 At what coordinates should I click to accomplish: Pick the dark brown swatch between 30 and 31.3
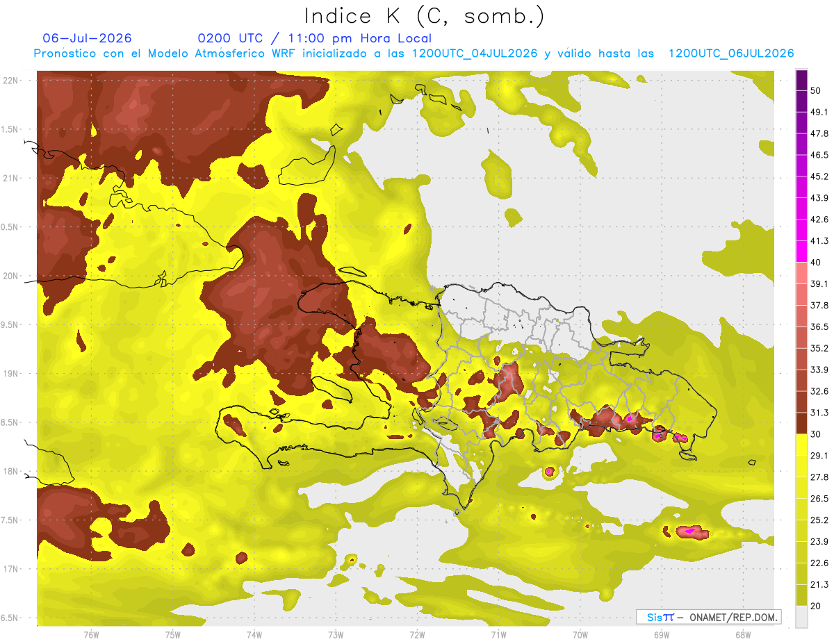coord(801,424)
